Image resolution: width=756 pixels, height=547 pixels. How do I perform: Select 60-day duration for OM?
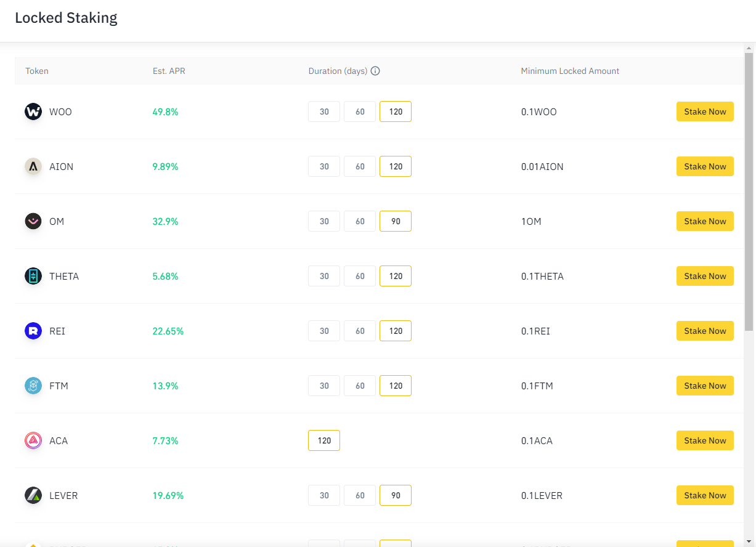[360, 221]
